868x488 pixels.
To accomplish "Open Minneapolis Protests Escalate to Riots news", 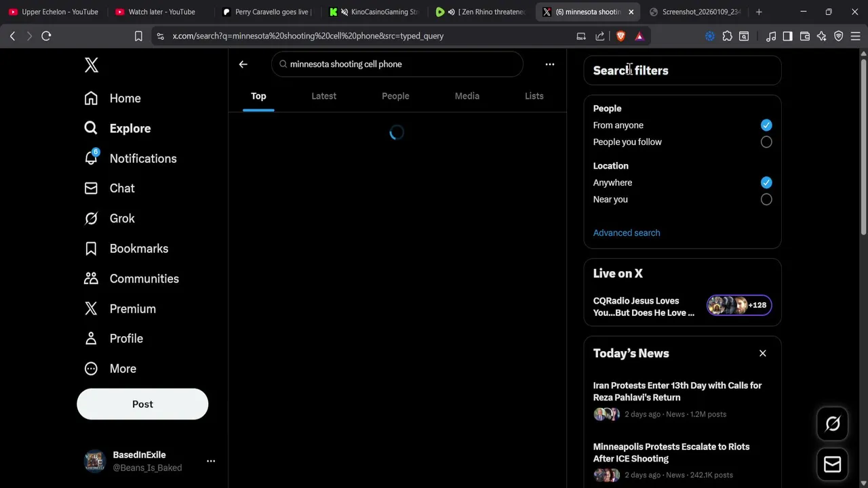I will 682,461.
